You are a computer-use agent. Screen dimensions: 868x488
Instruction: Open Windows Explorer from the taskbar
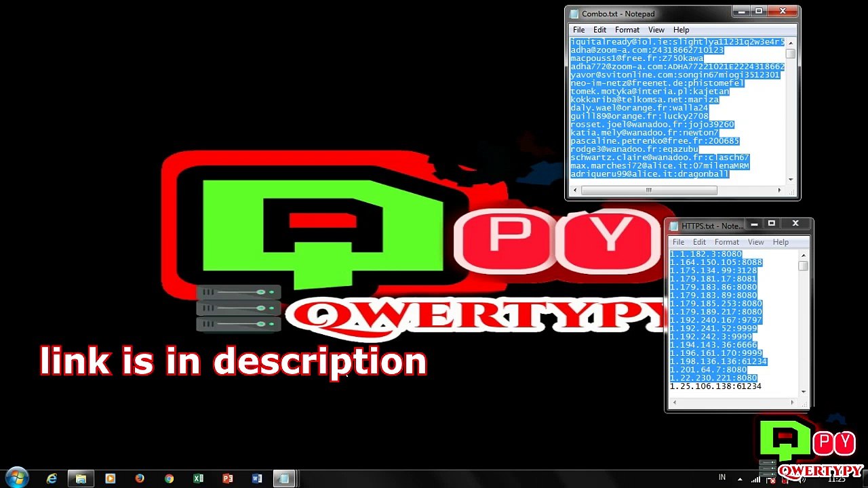(81, 479)
